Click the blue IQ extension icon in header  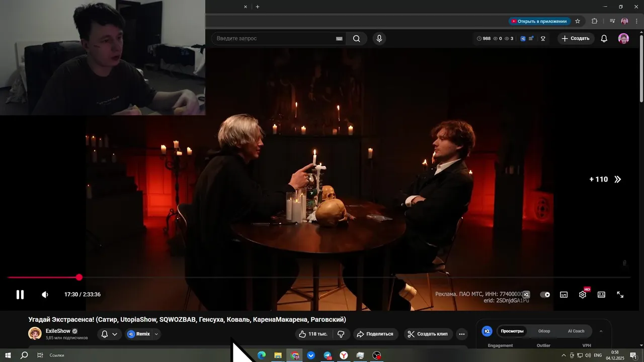point(523,38)
